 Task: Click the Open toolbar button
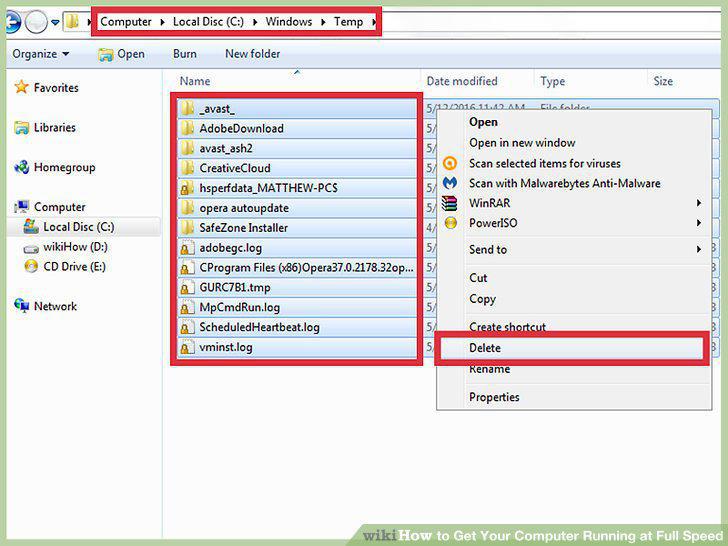click(x=121, y=54)
